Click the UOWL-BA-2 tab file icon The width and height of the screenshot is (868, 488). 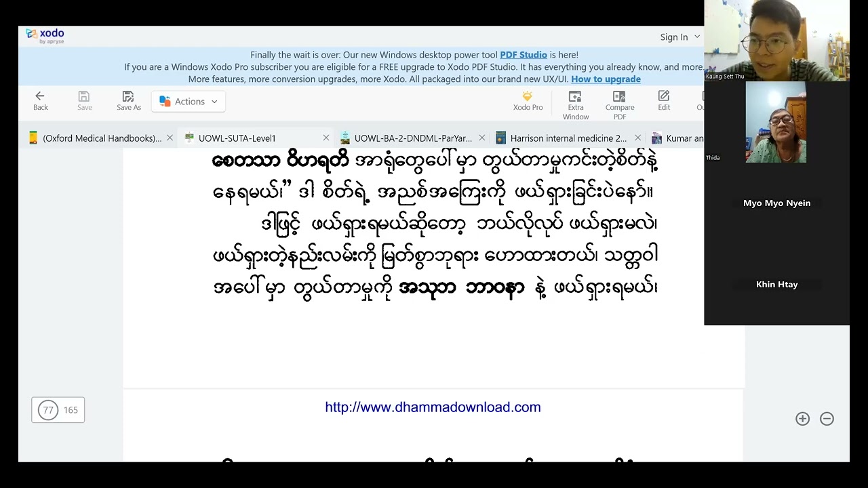(x=344, y=138)
